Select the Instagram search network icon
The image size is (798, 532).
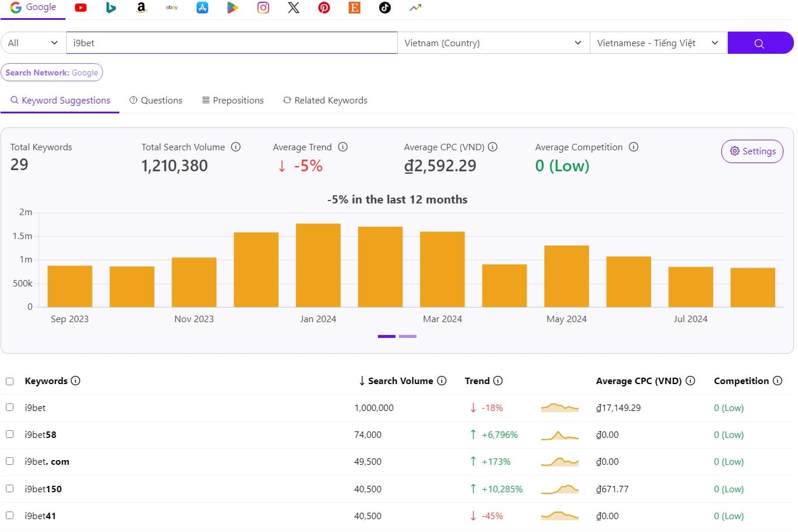tap(263, 8)
